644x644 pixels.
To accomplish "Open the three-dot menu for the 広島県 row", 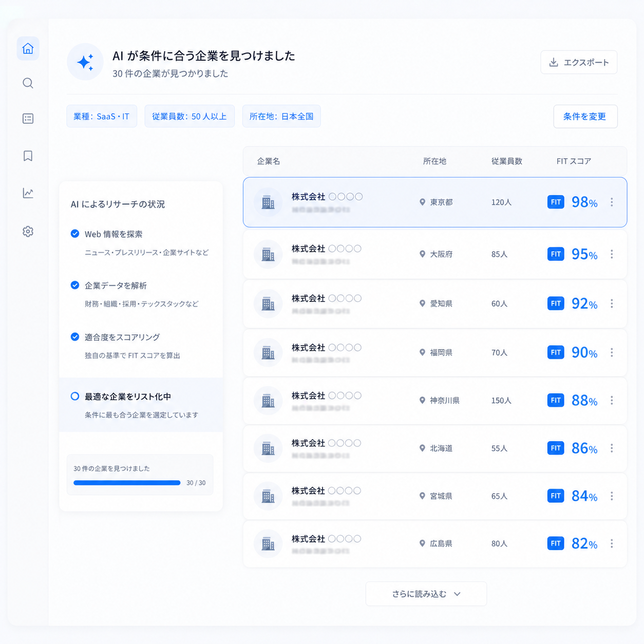I will pyautogui.click(x=612, y=543).
